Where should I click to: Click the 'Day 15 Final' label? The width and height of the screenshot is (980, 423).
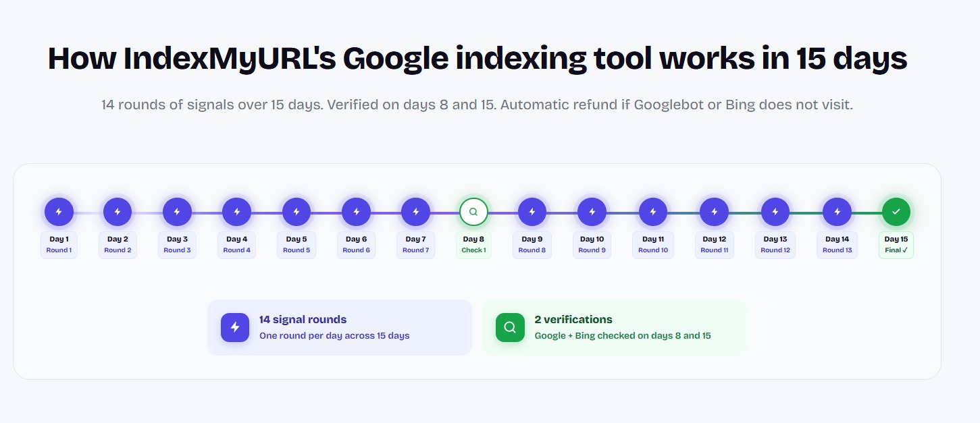click(896, 245)
